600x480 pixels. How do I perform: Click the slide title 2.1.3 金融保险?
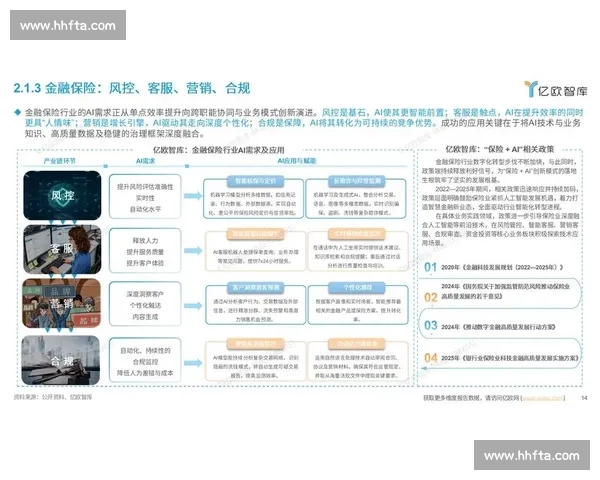coord(132,88)
